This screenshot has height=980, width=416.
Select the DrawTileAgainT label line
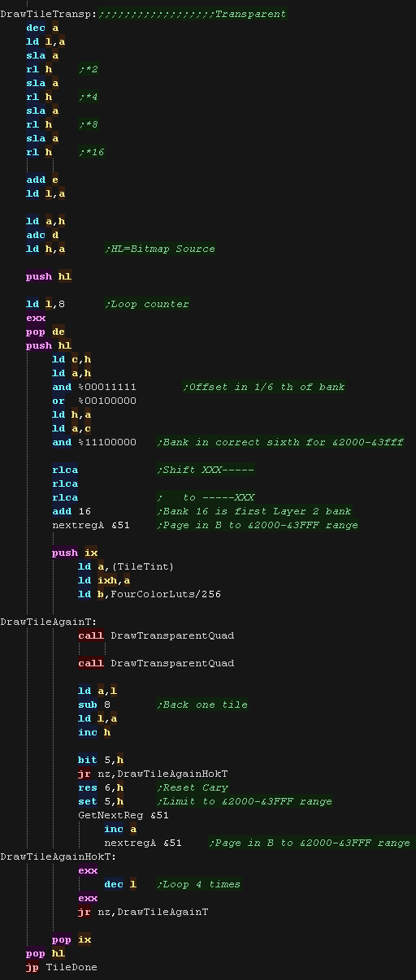(49, 622)
